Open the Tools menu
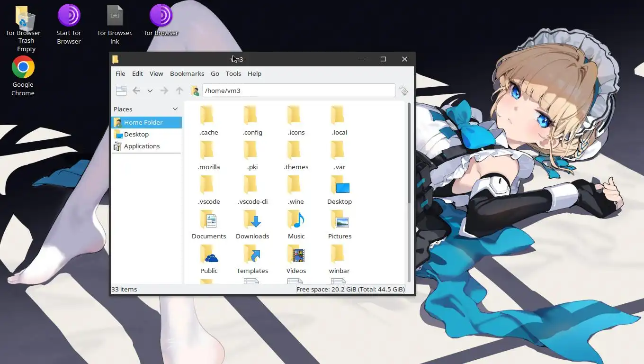The image size is (644, 364). (x=233, y=73)
